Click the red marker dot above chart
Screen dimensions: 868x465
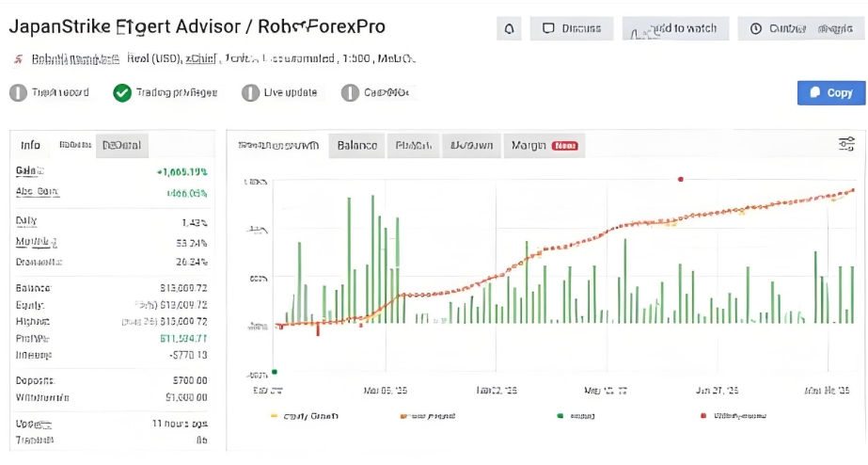coord(680,179)
